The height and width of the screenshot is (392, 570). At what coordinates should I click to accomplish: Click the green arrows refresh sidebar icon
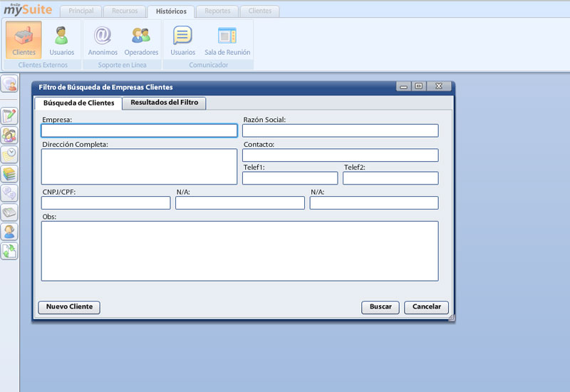point(9,251)
